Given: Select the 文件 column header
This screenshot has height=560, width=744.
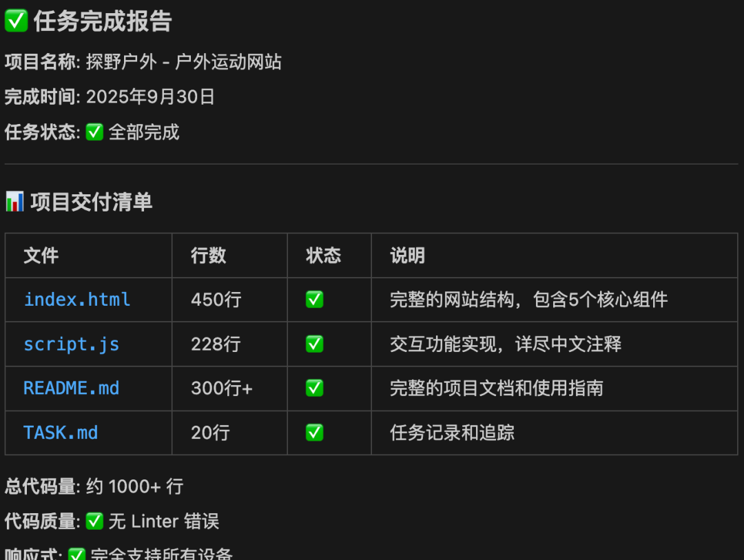Looking at the screenshot, I should click(41, 256).
